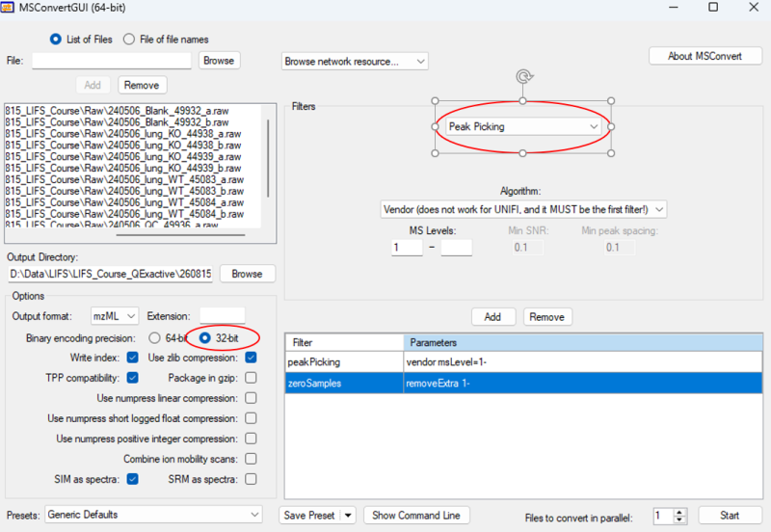Enable SRM as spectra checkbox
Screen dimensions: 771x532
pyautogui.click(x=251, y=479)
